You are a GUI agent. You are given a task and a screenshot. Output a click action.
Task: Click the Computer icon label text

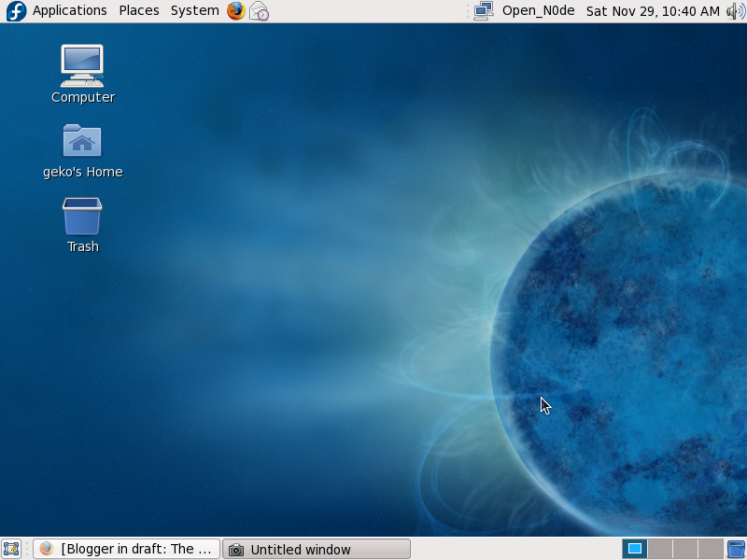click(x=83, y=98)
